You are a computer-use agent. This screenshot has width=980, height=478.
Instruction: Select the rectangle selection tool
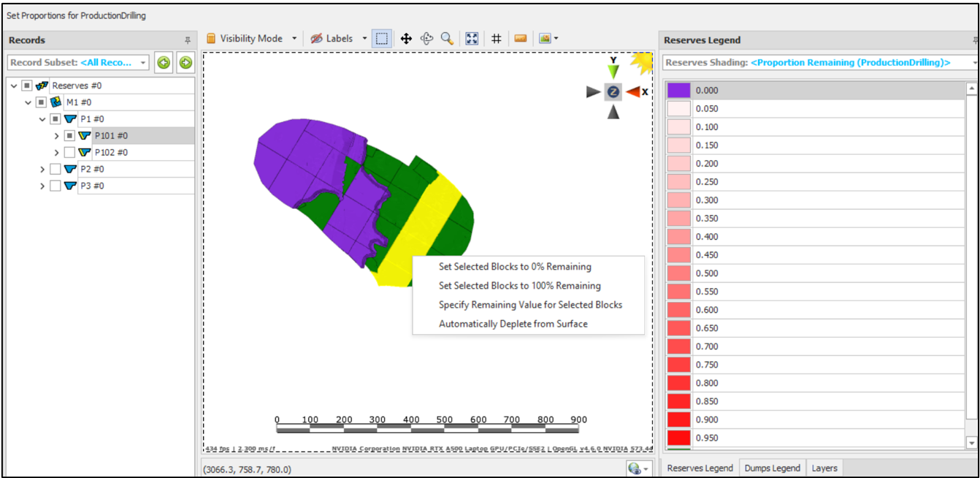[x=382, y=39]
